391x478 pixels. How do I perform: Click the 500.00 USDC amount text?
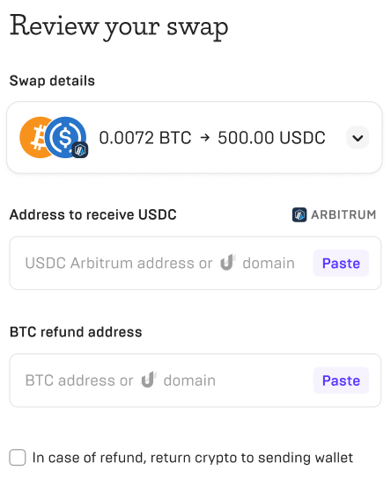pyautogui.click(x=271, y=137)
